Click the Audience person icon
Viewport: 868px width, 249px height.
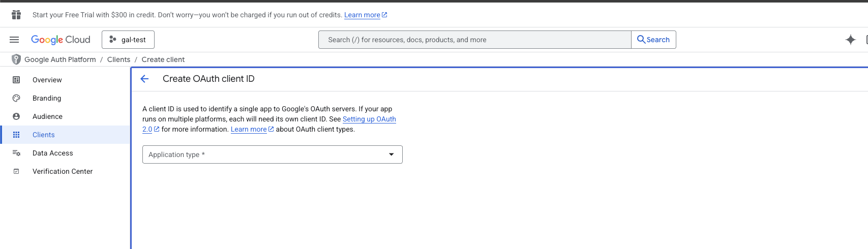pyautogui.click(x=16, y=116)
